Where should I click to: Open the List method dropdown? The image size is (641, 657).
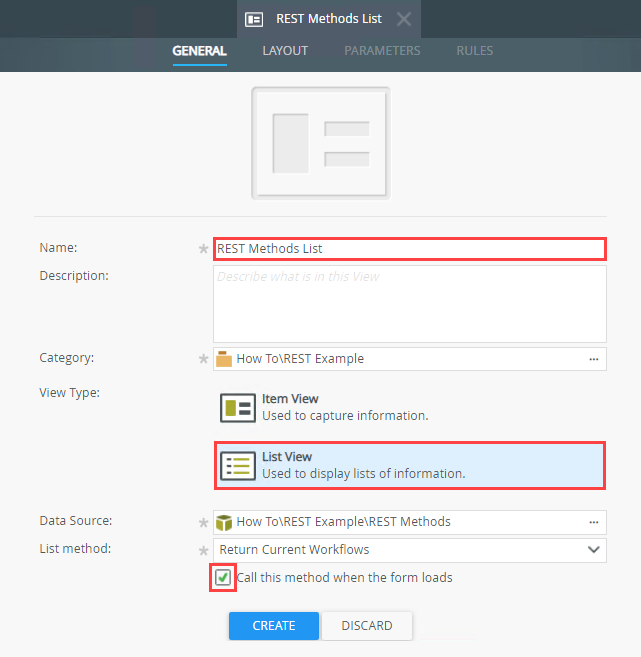(x=410, y=550)
